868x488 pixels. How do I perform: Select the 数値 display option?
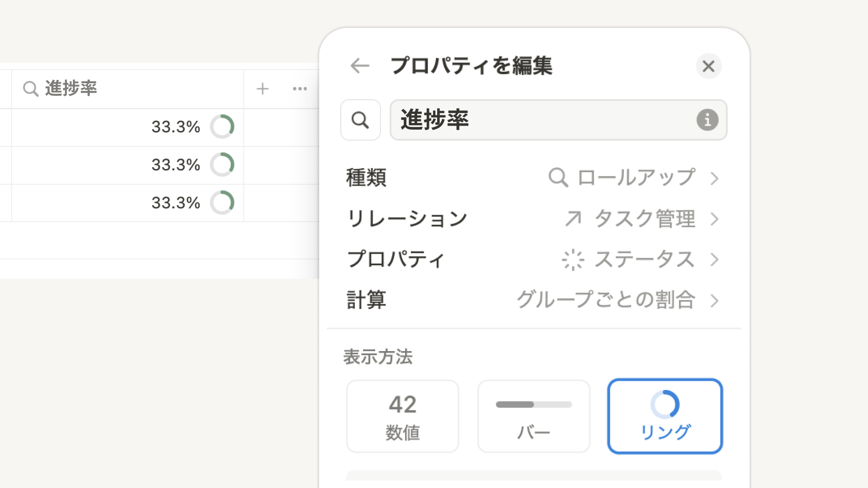pyautogui.click(x=402, y=416)
